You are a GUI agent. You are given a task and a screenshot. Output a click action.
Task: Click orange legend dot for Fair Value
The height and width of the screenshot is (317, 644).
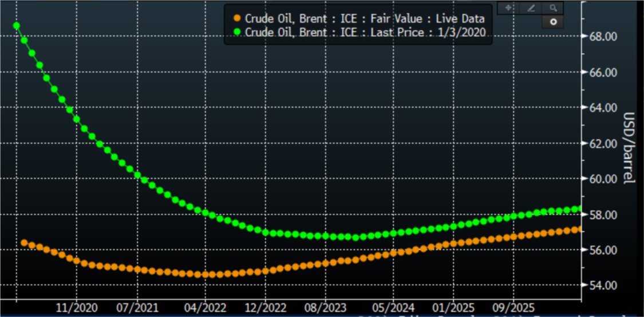236,18
